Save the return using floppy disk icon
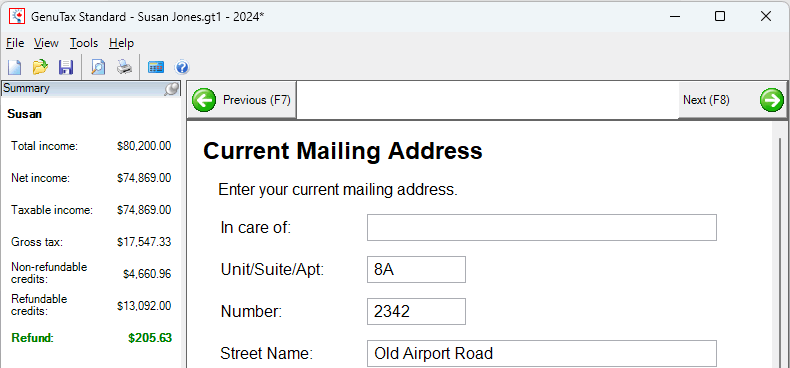 pyautogui.click(x=66, y=67)
